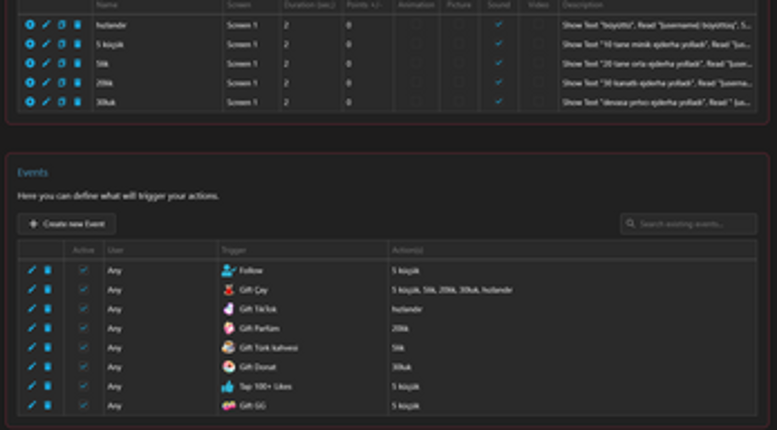Click the action list of the Gift Çay event
The height and width of the screenshot is (430, 777).
(452, 290)
